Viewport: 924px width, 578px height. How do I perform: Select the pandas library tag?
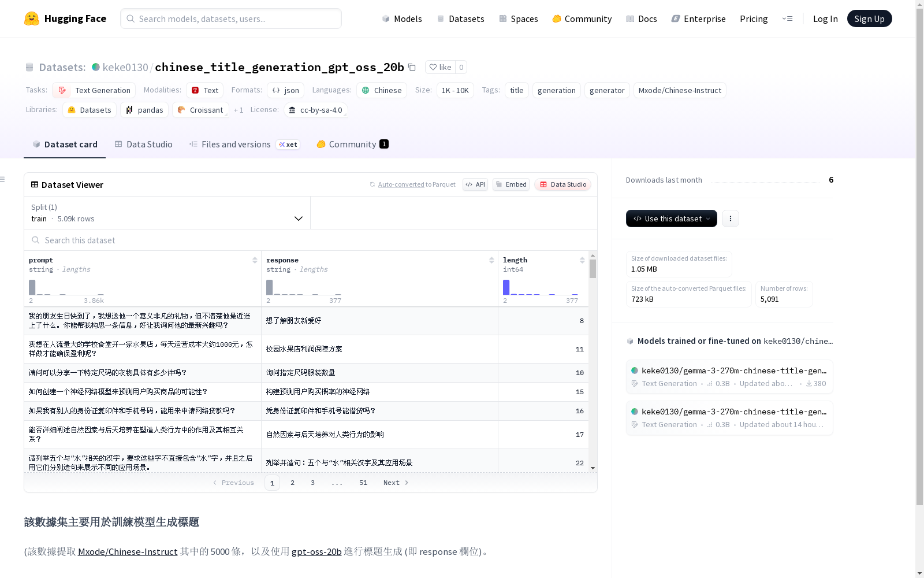point(144,110)
